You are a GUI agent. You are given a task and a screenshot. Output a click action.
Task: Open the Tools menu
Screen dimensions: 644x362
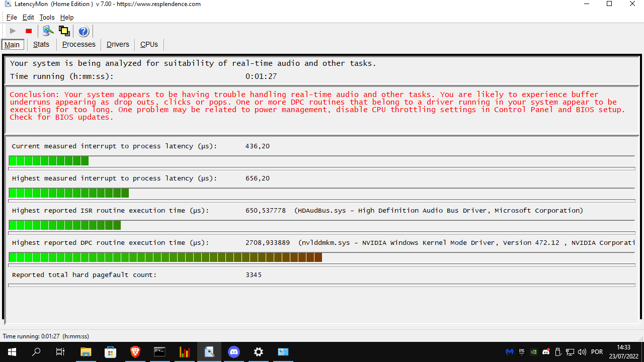(x=47, y=17)
